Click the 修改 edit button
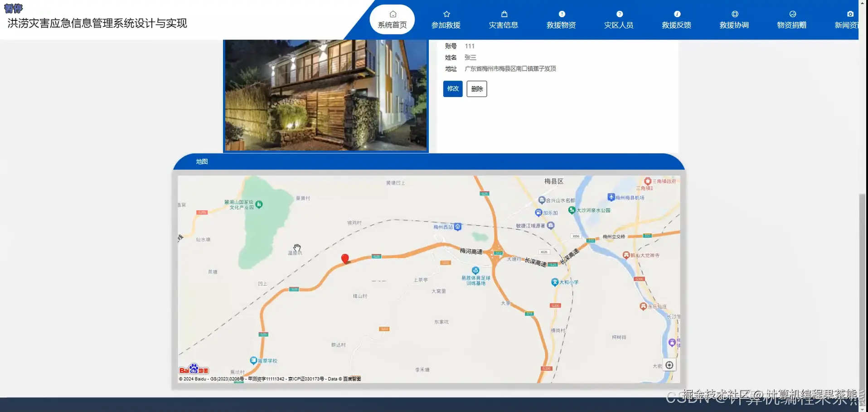This screenshot has width=868, height=412. [453, 89]
